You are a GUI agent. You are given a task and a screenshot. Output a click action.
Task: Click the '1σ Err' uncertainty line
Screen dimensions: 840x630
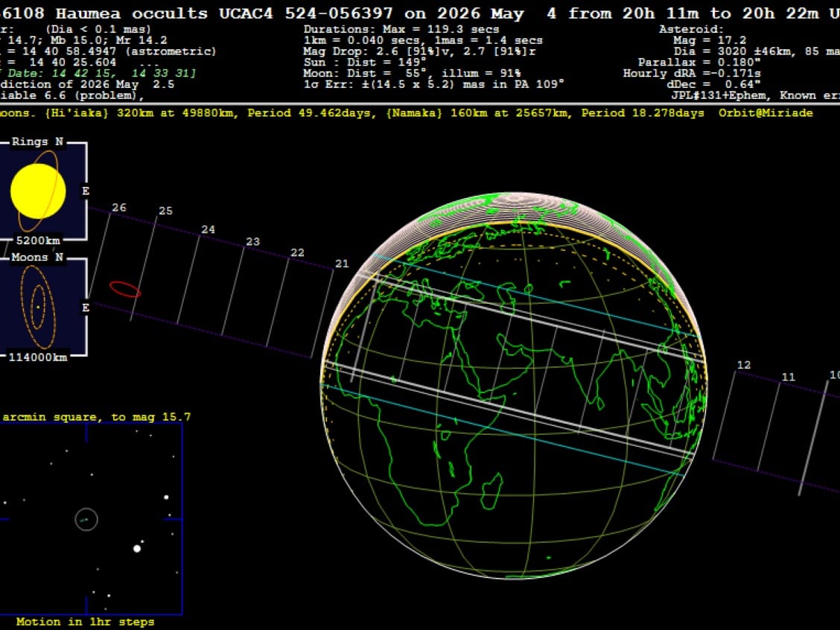(434, 84)
